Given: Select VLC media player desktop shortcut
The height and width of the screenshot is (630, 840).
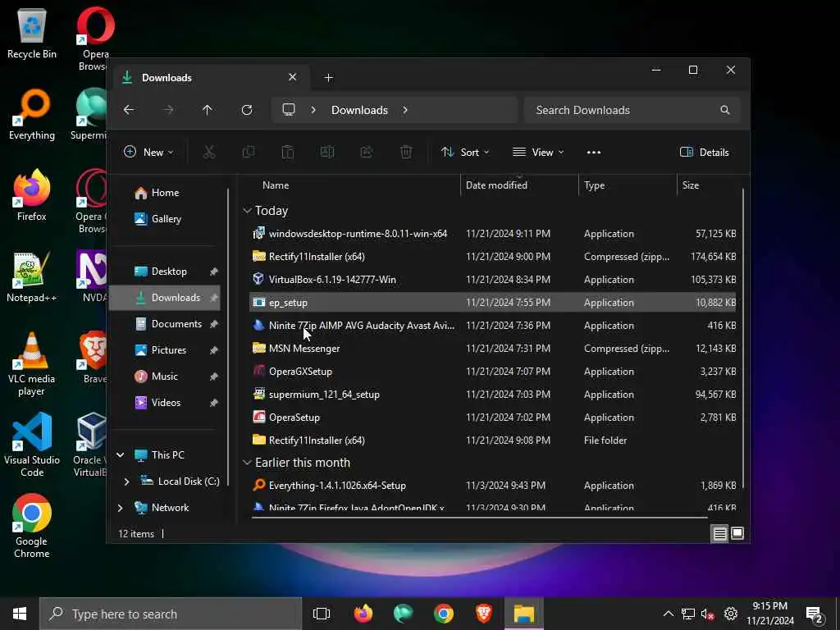Looking at the screenshot, I should (x=32, y=364).
